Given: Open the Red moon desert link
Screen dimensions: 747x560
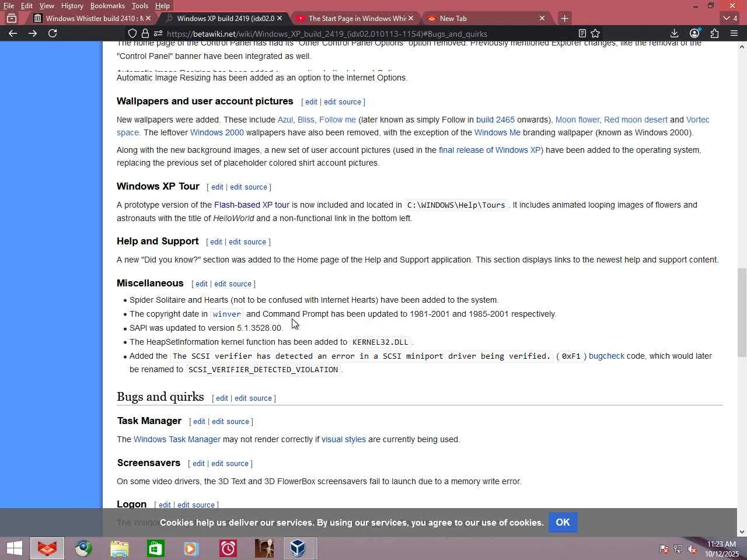Looking at the screenshot, I should 636,120.
